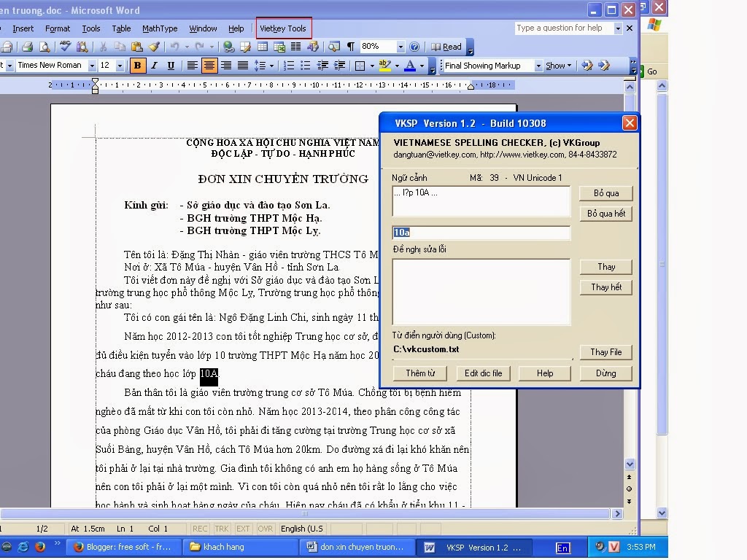Open the font size 12 dropdown
This screenshot has width=747, height=560.
click(x=120, y=66)
